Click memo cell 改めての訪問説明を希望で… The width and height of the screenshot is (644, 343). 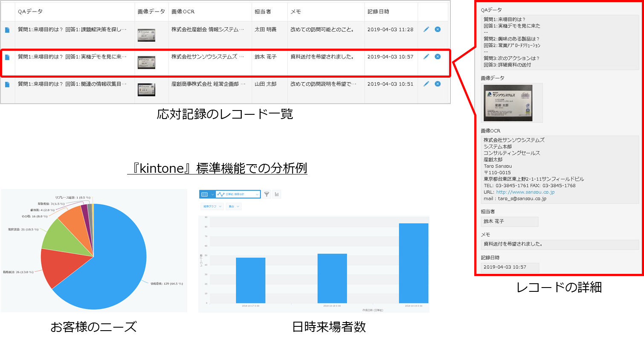pos(323,84)
